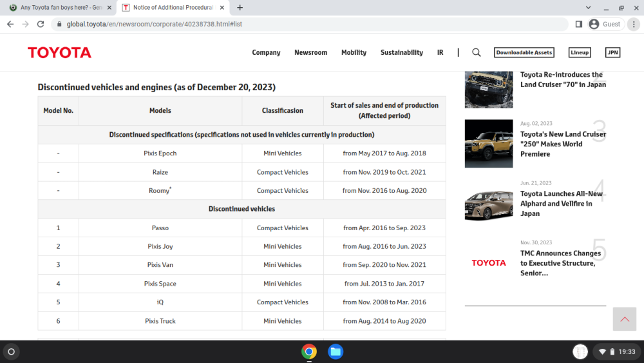Click the 'Pixis Epoch' model cell
The width and height of the screenshot is (644, 363).
160,153
